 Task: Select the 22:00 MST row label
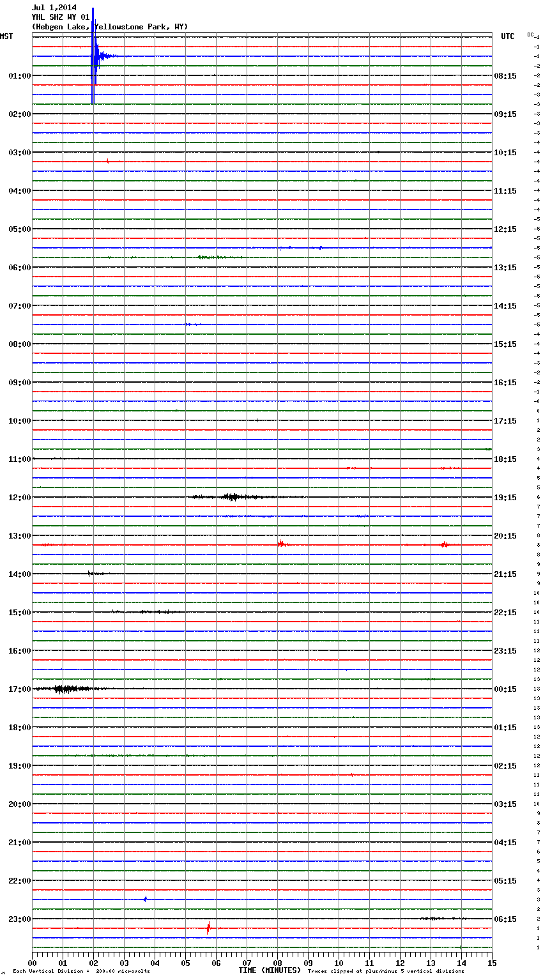19,881
